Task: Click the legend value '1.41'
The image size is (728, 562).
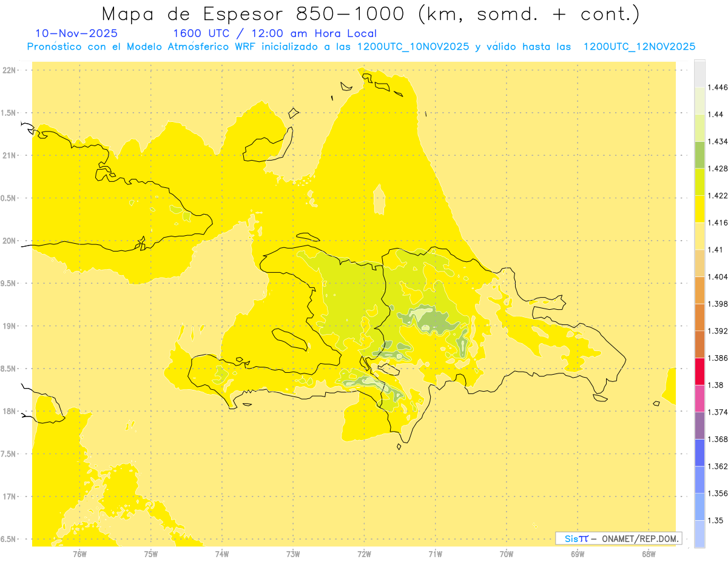Action: coord(716,250)
